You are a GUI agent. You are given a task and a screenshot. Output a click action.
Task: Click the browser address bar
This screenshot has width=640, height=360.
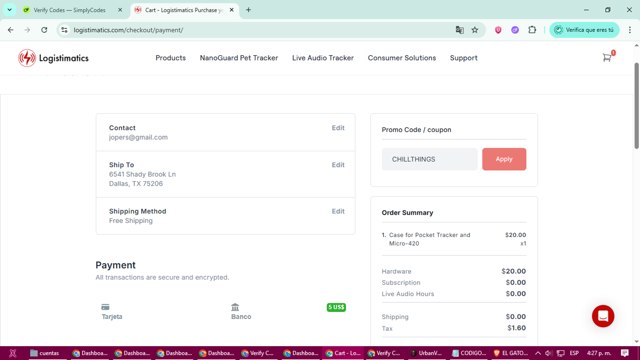click(x=261, y=30)
